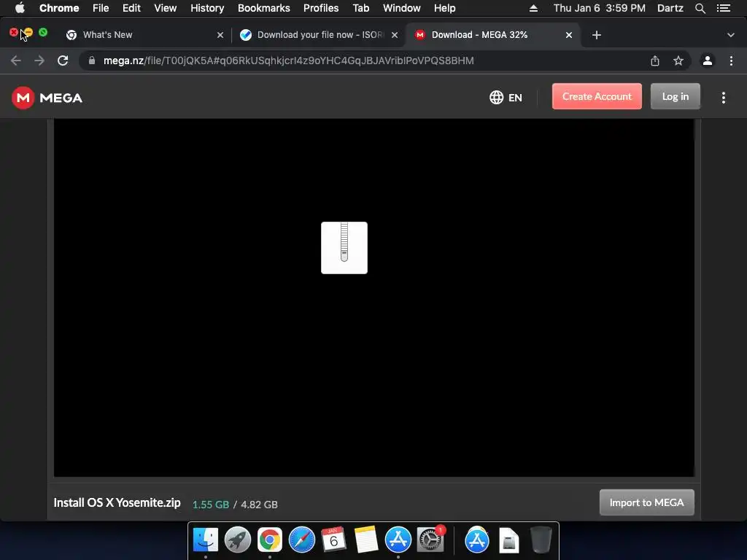Open the Chrome profile icon
The image size is (747, 560).
708,61
